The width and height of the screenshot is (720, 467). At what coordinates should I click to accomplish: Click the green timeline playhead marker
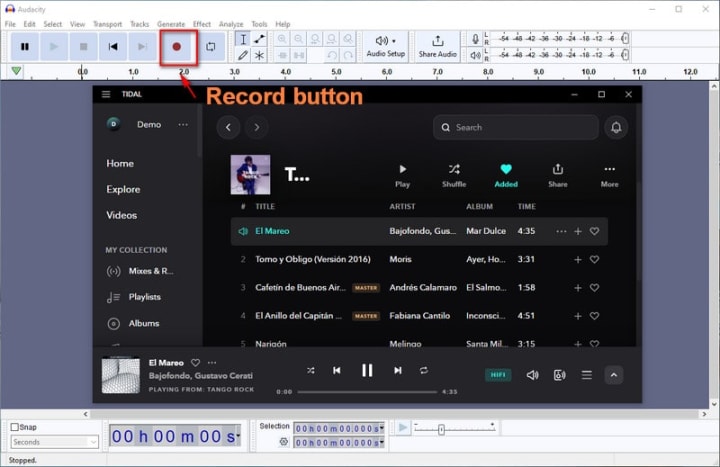[16, 71]
